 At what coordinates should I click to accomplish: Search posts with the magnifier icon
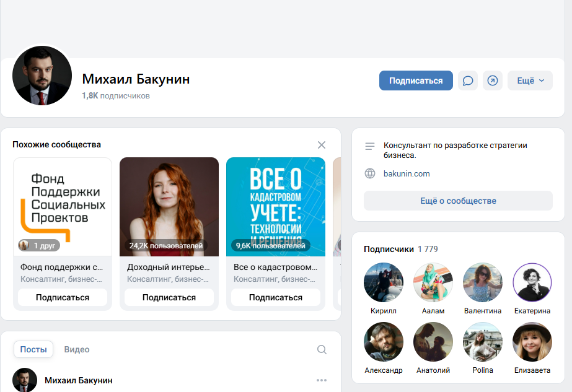coord(322,349)
